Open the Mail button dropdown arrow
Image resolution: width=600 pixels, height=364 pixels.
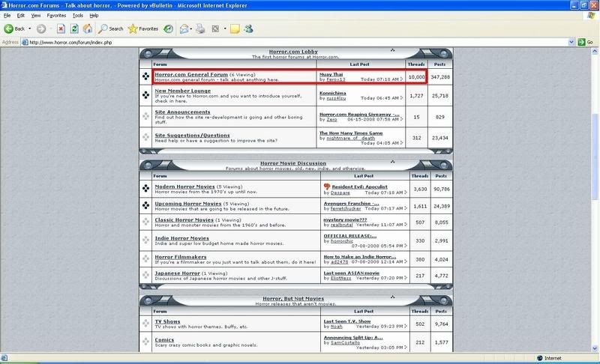point(191,28)
